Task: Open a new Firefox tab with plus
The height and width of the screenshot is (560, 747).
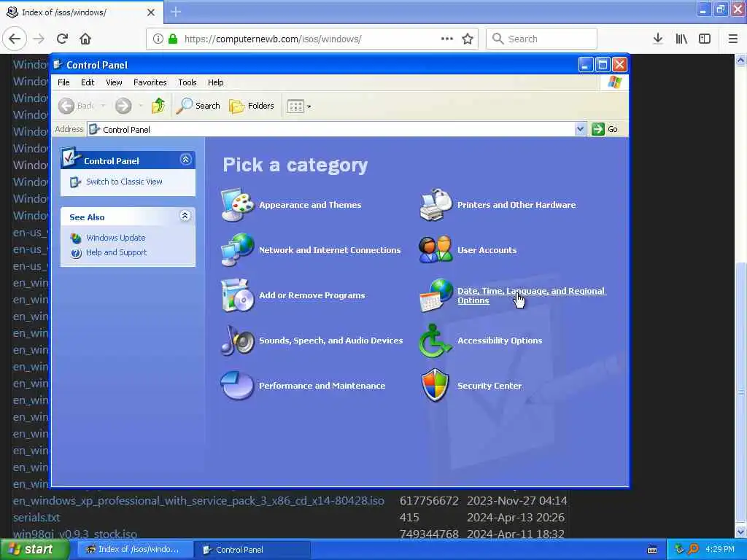Action: tap(176, 12)
